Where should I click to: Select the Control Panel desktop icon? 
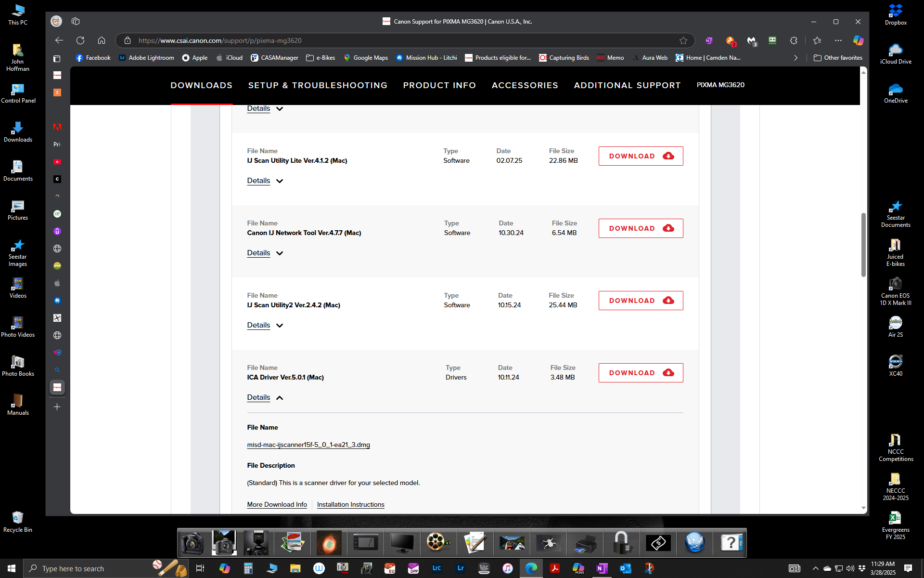click(18, 93)
